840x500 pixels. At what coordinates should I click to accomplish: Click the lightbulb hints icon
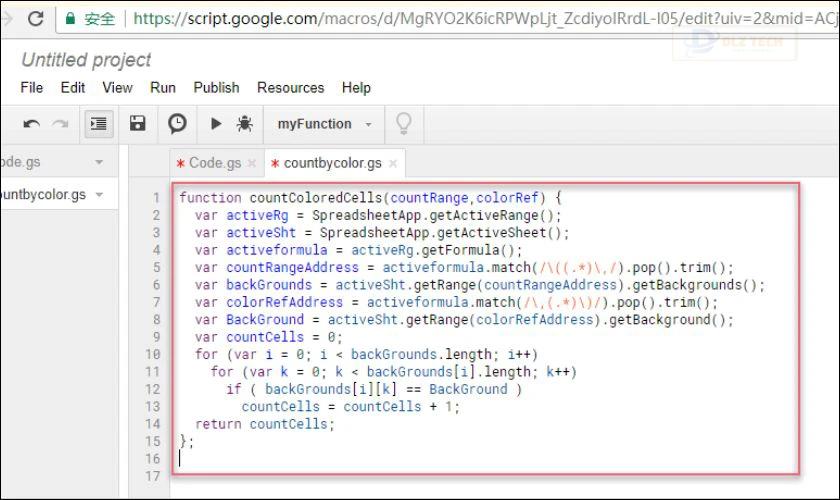point(403,124)
